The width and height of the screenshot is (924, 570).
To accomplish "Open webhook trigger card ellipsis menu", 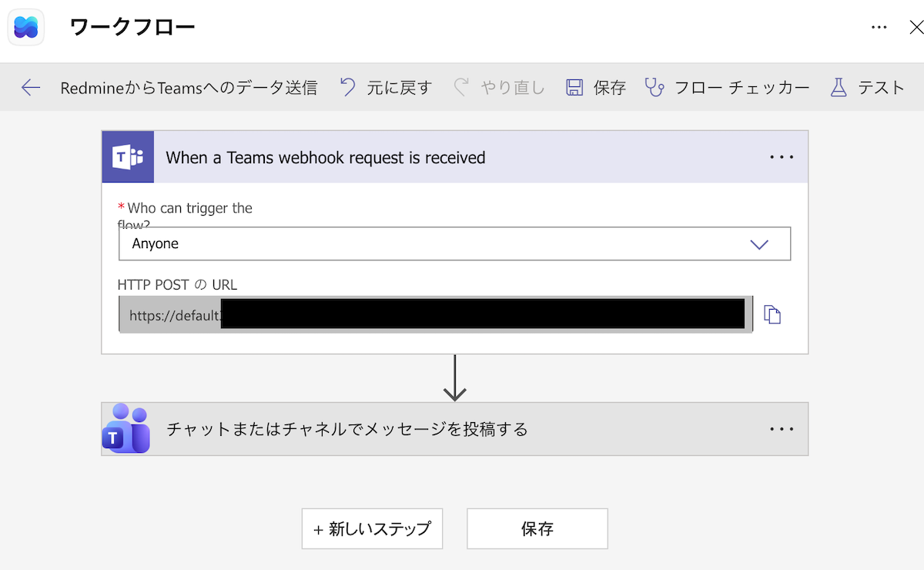I will coord(782,157).
